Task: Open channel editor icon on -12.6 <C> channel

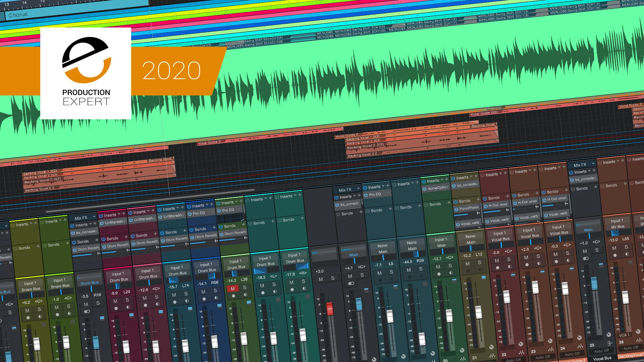Action: [x=160, y=312]
